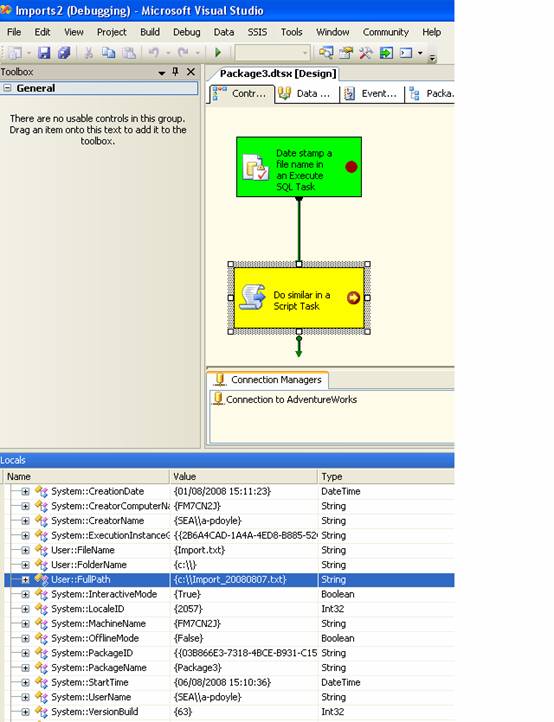Expand the System::InteractiveMode variable
This screenshot has height=722, width=554.
(25, 594)
